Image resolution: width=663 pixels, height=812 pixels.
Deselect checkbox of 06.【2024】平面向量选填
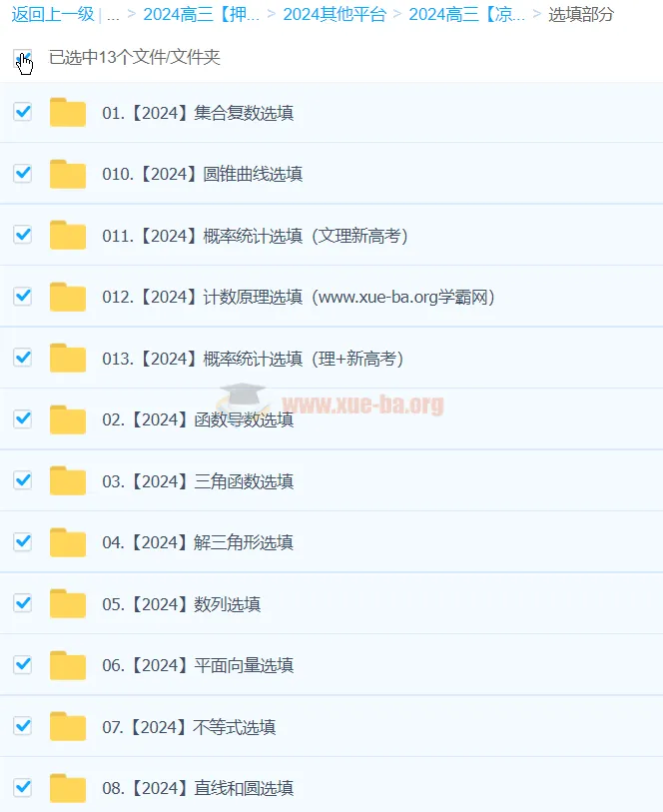tap(23, 664)
